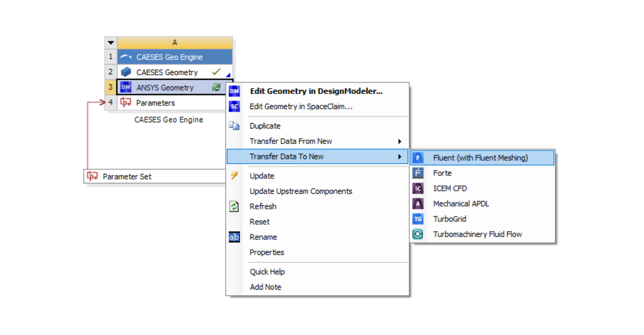Select the CAESES Geo Engine header row

(x=175, y=57)
